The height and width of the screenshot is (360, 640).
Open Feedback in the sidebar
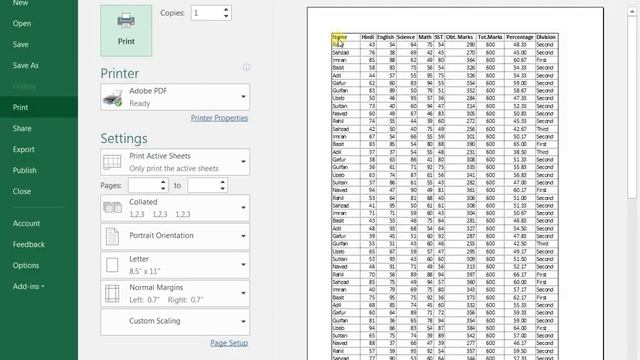(x=29, y=244)
